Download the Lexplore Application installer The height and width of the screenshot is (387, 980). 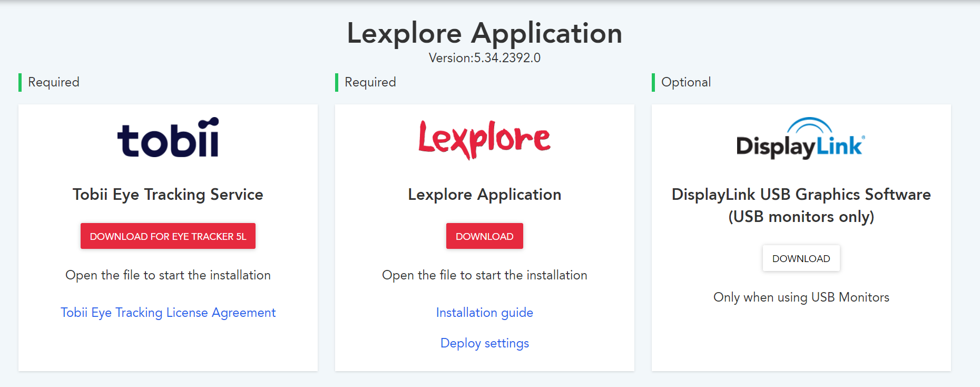pos(485,236)
